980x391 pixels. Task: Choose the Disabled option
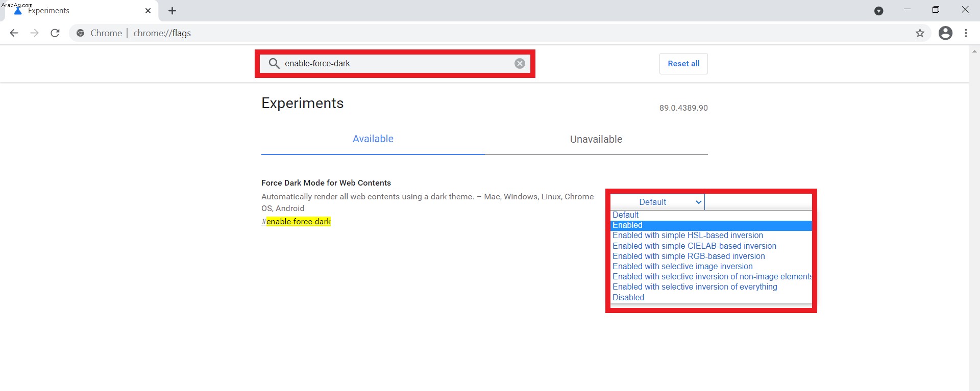[x=712, y=298]
